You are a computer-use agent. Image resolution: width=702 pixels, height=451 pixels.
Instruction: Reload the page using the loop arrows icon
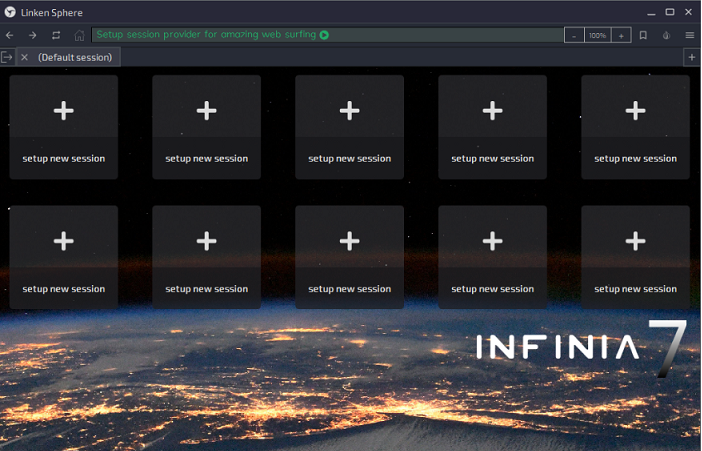[x=56, y=35]
